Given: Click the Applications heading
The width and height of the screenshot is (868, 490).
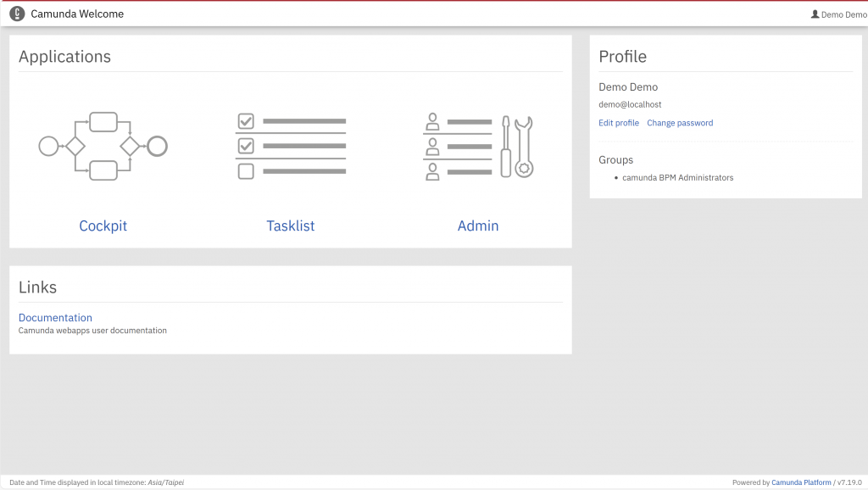Looking at the screenshot, I should click(64, 57).
